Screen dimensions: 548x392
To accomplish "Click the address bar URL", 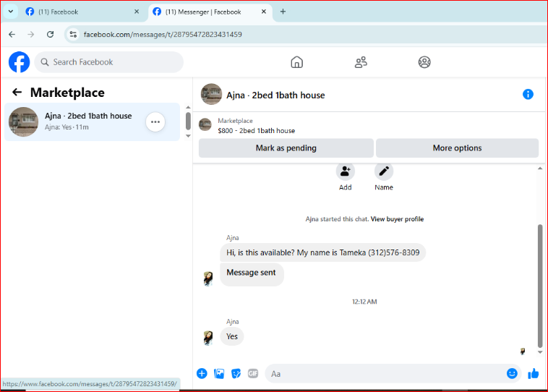I will 163,34.
